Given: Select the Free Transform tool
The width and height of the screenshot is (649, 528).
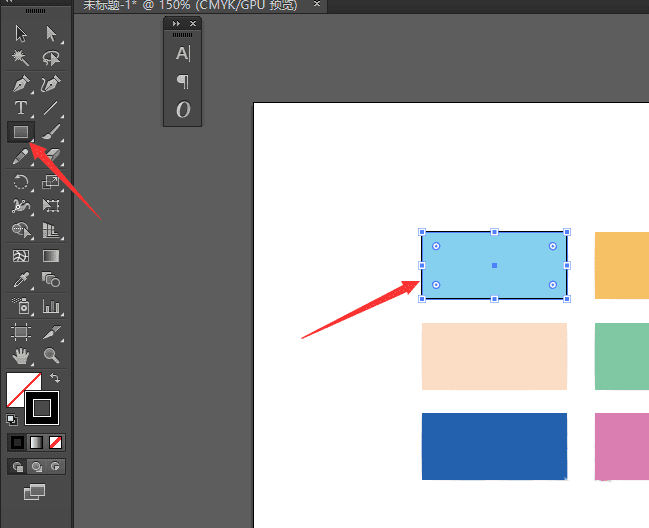Looking at the screenshot, I should (x=51, y=206).
